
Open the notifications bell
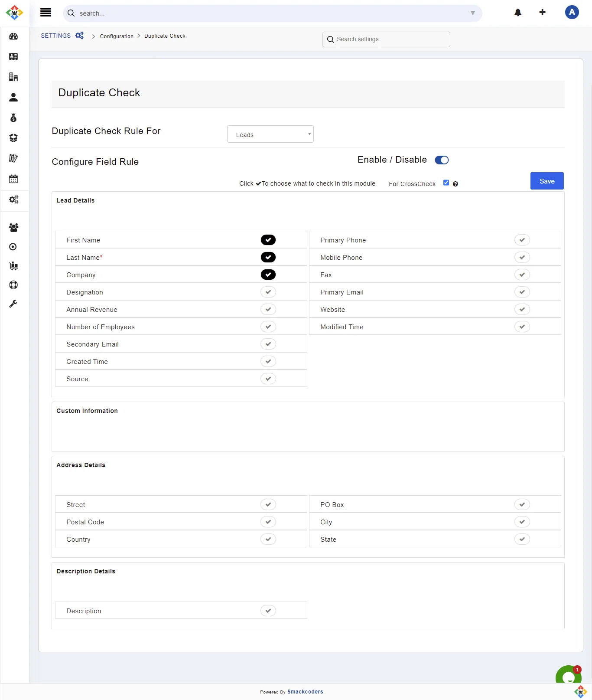tap(518, 13)
